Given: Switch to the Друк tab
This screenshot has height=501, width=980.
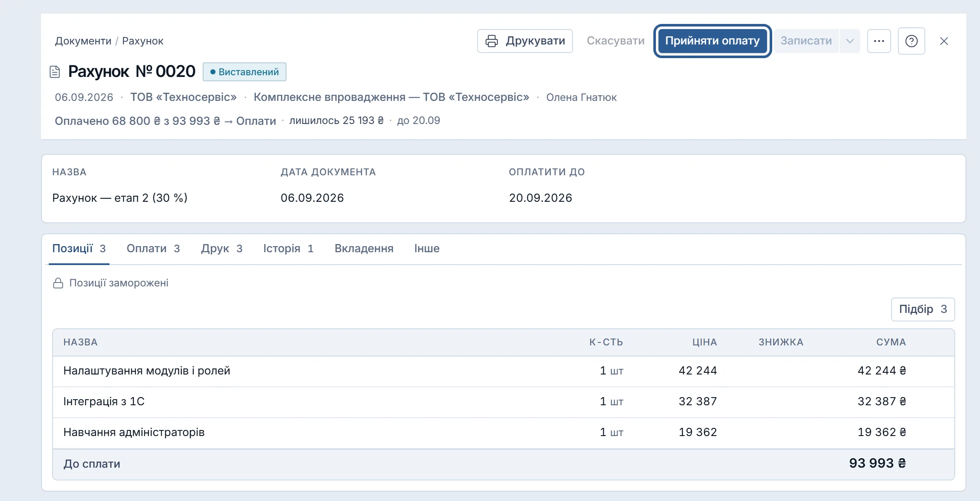Looking at the screenshot, I should tap(221, 248).
